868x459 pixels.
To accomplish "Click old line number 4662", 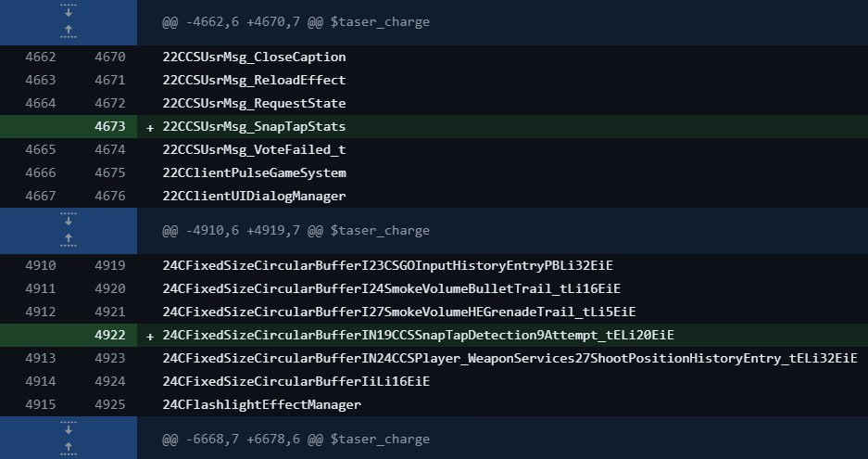I will [41, 57].
